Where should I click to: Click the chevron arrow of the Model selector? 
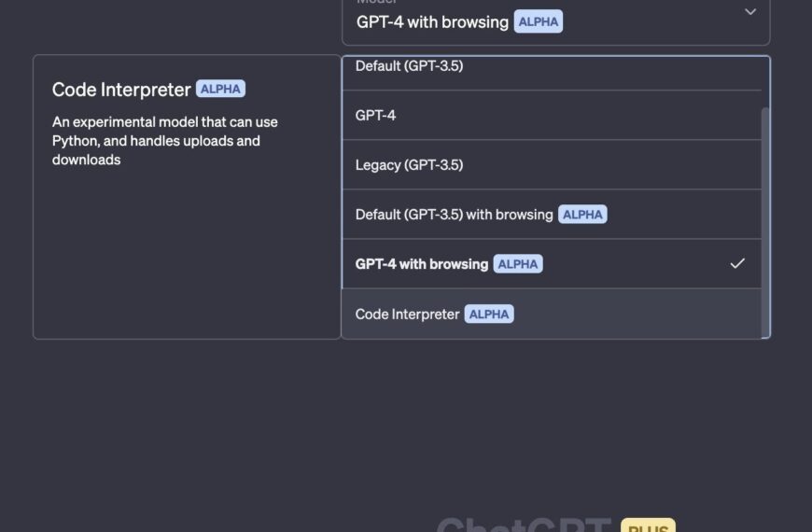(x=749, y=12)
